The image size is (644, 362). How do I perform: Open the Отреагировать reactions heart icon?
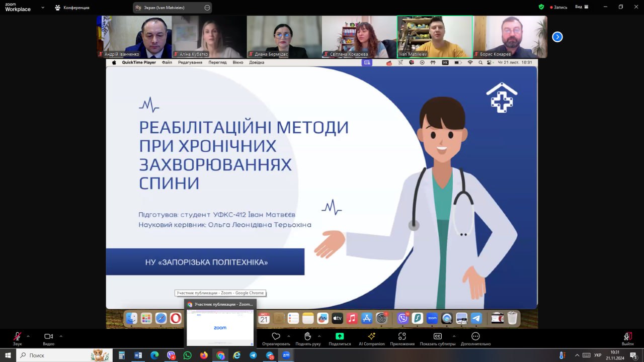pos(276,336)
